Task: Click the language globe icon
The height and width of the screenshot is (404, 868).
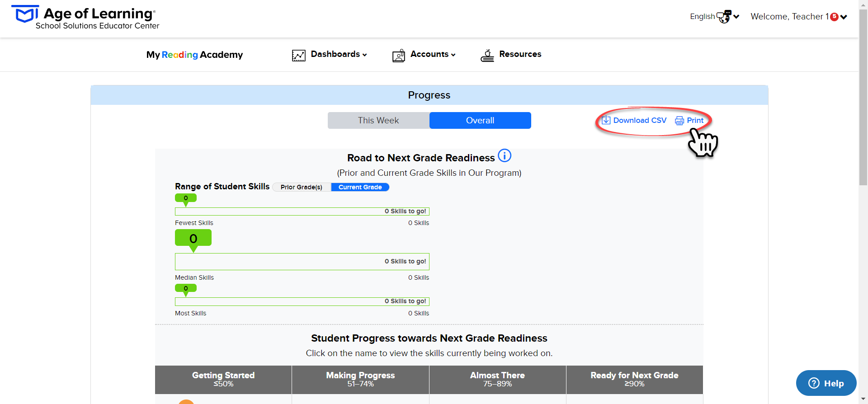Action: coord(724,17)
